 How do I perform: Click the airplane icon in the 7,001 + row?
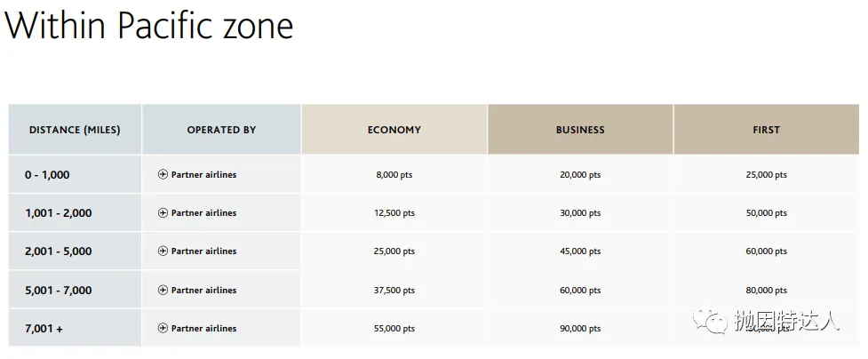coord(163,329)
